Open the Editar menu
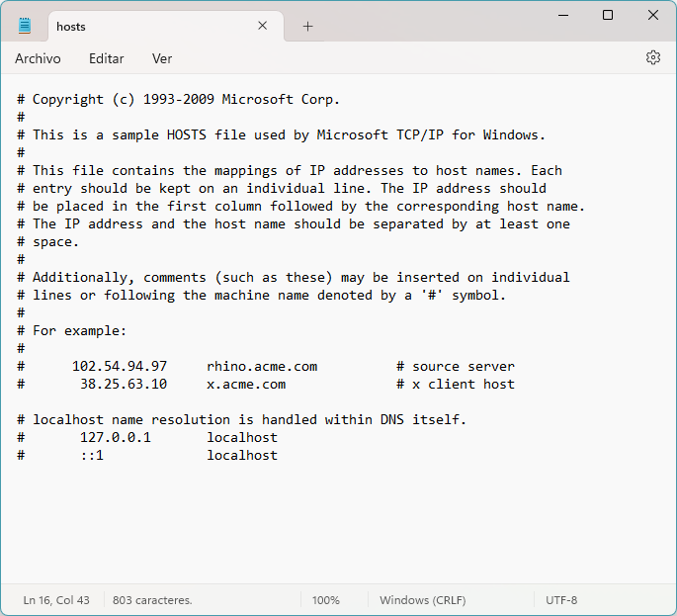 click(x=107, y=58)
